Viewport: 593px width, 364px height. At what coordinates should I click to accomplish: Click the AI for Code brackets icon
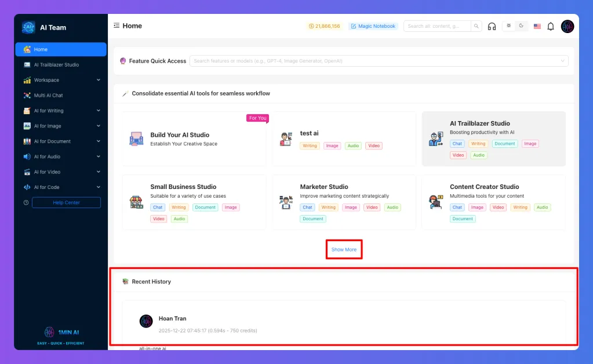27,187
